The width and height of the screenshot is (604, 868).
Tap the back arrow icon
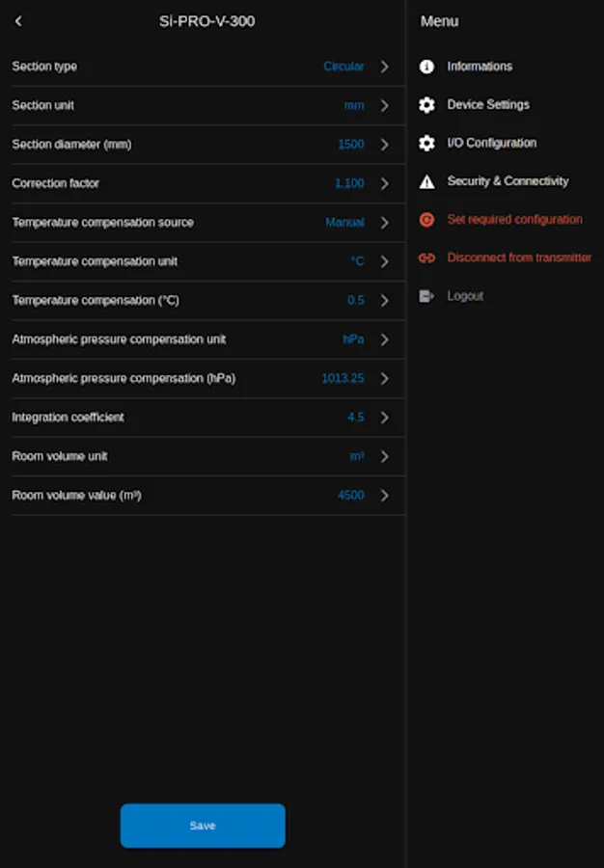click(x=18, y=21)
